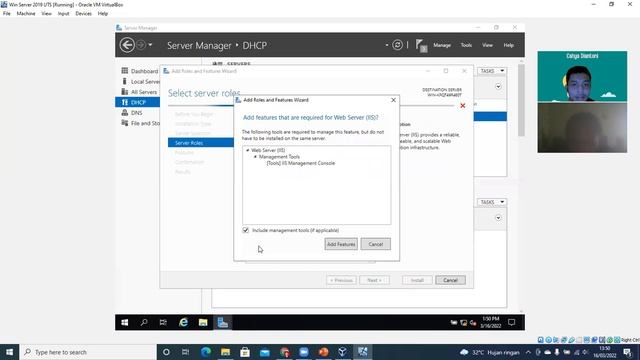
Task: Click the Add Features button
Action: [341, 244]
